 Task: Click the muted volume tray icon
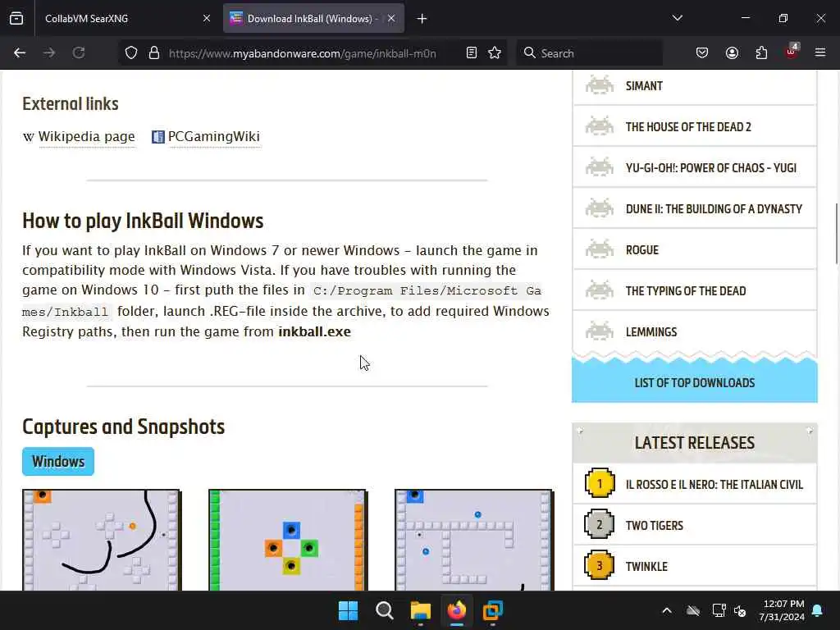(741, 610)
